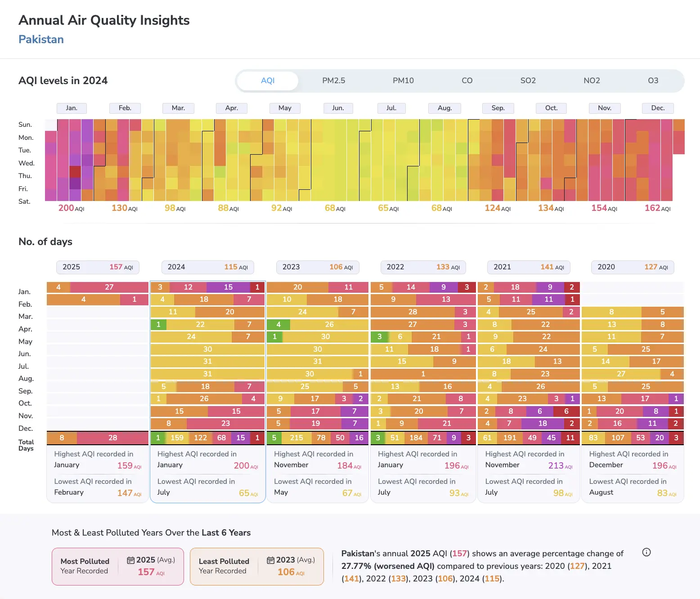Click the purple 15 segment in 2024 January row
Viewport: 700px width, 599px height.
click(228, 287)
